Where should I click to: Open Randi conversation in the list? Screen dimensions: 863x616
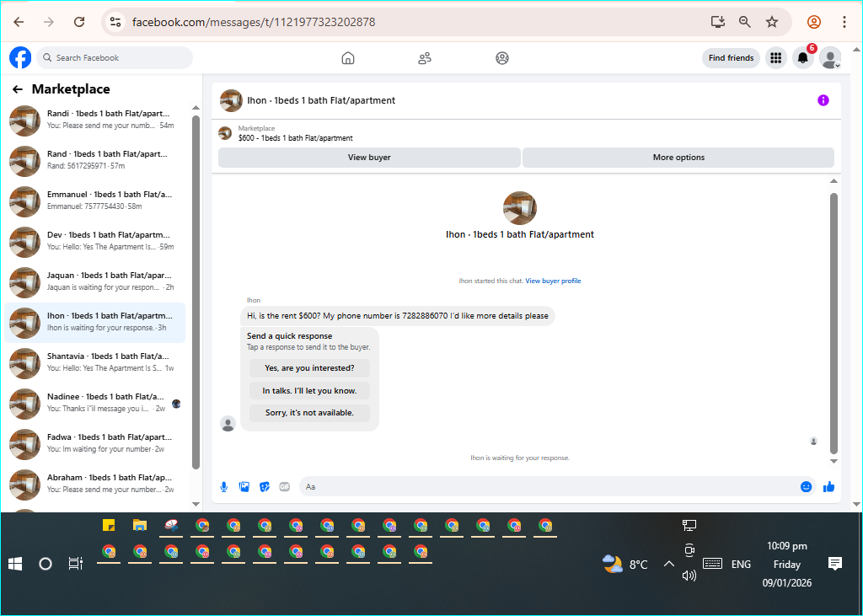(94, 120)
